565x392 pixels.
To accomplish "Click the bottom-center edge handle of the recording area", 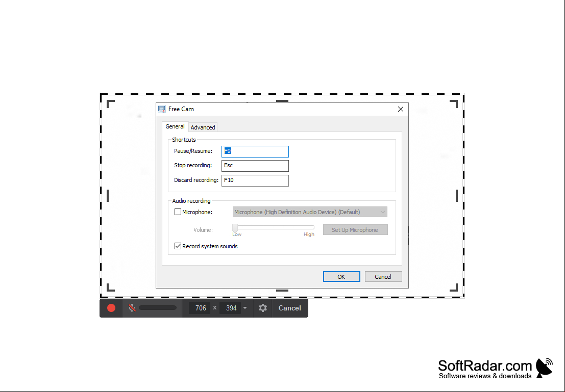I will 282,290.
